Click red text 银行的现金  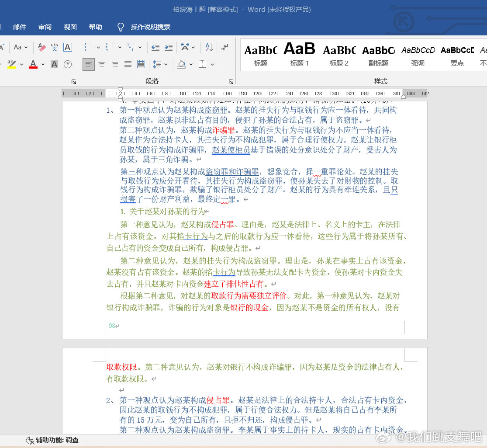point(249,307)
